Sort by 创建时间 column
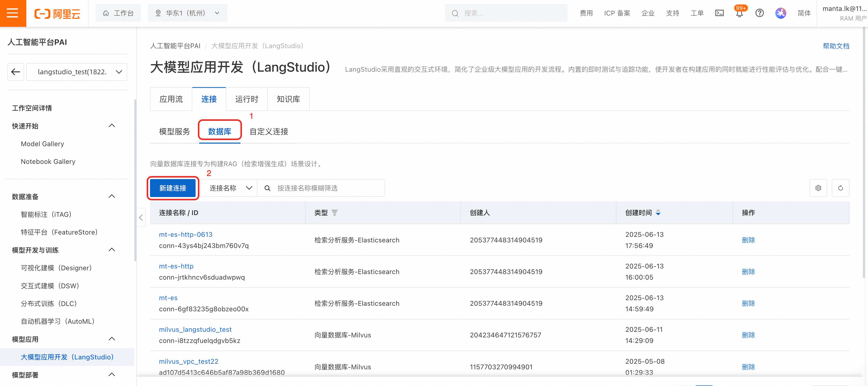Image resolution: width=868 pixels, height=386 pixels. (658, 213)
